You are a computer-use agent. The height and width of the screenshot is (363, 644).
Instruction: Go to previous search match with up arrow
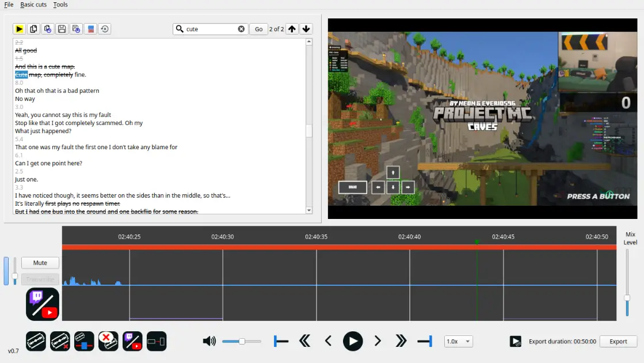292,29
